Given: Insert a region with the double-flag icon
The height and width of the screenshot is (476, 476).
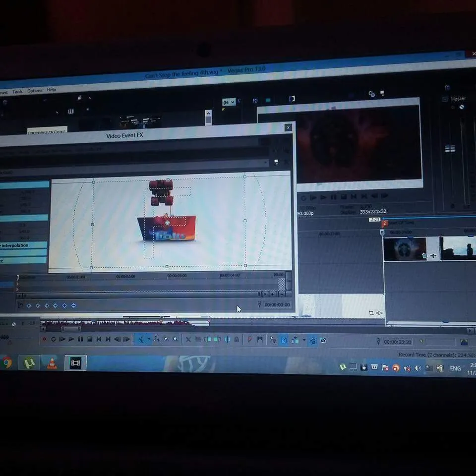Looking at the screenshot, I should (260, 340).
